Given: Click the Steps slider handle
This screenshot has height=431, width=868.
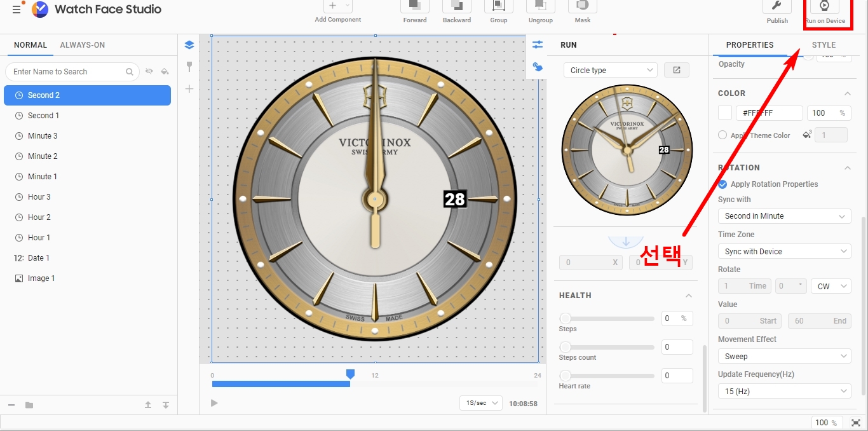Looking at the screenshot, I should pyautogui.click(x=565, y=318).
